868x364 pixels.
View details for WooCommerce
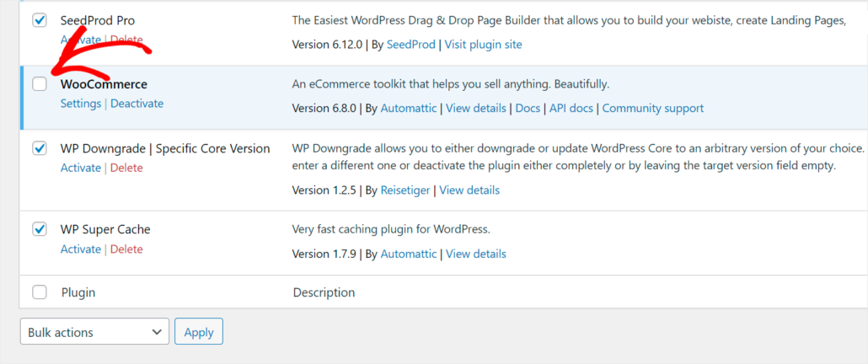[x=476, y=108]
